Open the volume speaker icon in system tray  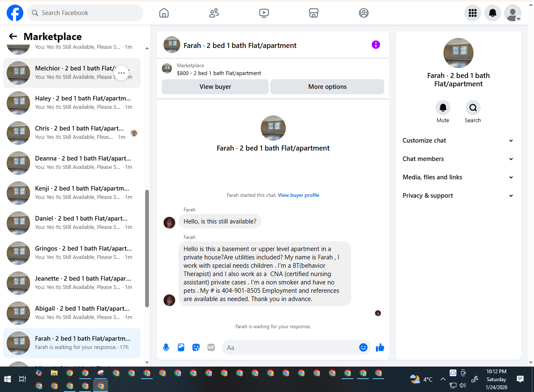tap(463, 385)
